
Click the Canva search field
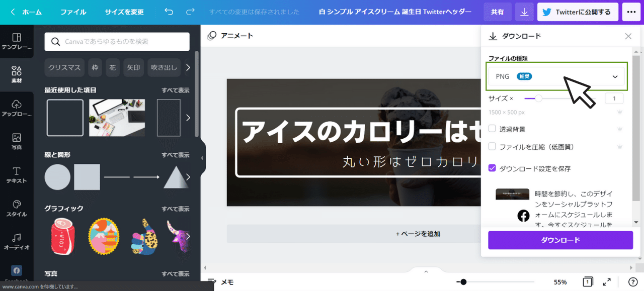pyautogui.click(x=117, y=42)
